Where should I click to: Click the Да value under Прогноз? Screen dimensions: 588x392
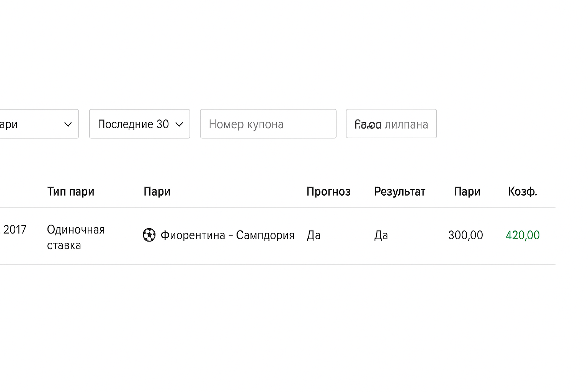tap(314, 235)
